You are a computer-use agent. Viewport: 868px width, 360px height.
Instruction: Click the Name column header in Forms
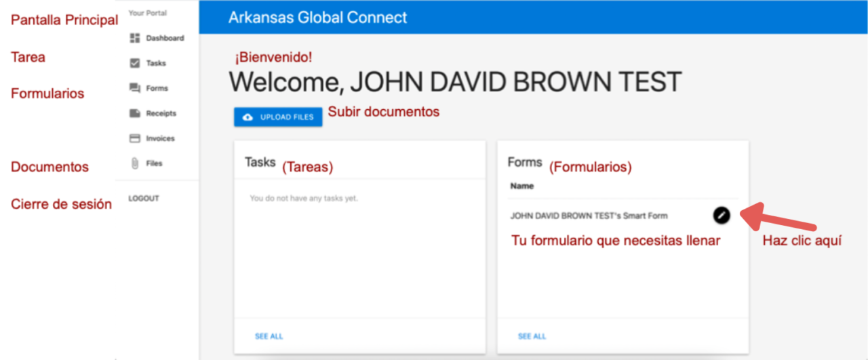point(522,186)
